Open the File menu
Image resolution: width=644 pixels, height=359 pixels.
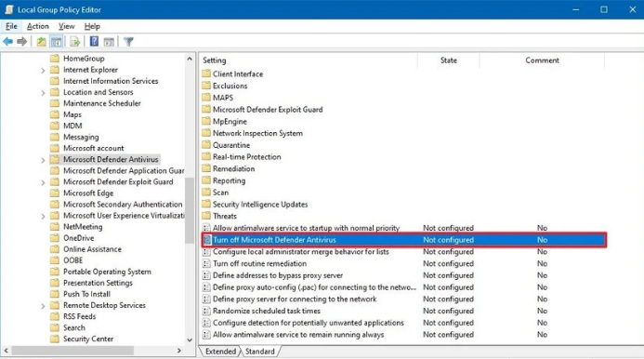coord(11,26)
